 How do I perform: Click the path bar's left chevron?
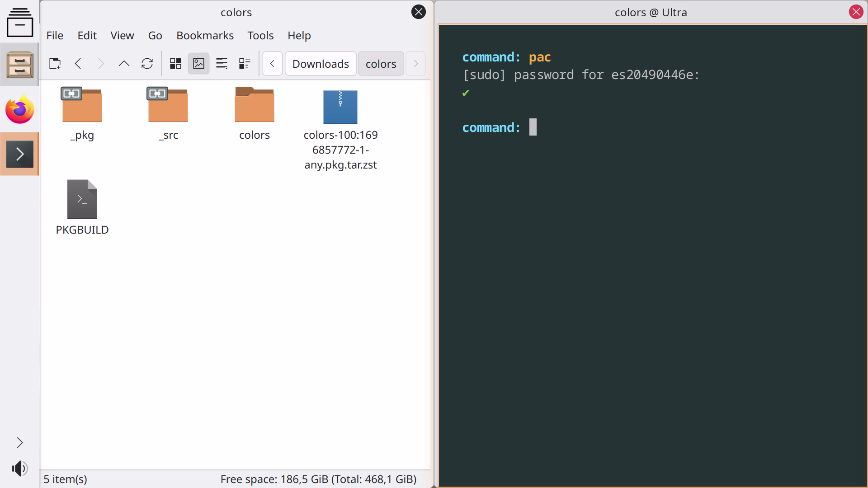(272, 64)
